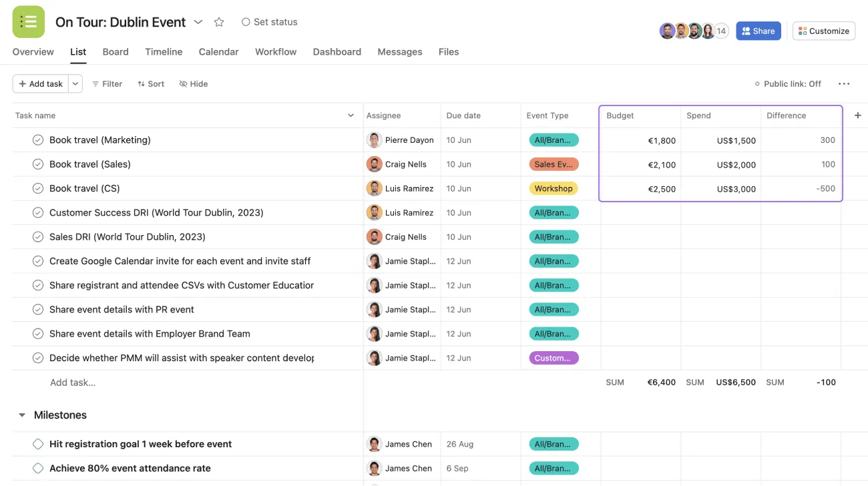Screen dimensions: 868x486
Task: Mark Book travel (Marketing) complete
Action: click(37, 140)
